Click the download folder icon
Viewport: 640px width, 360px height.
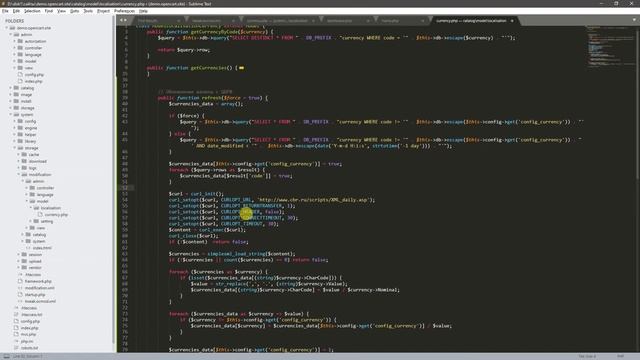pyautogui.click(x=24, y=161)
